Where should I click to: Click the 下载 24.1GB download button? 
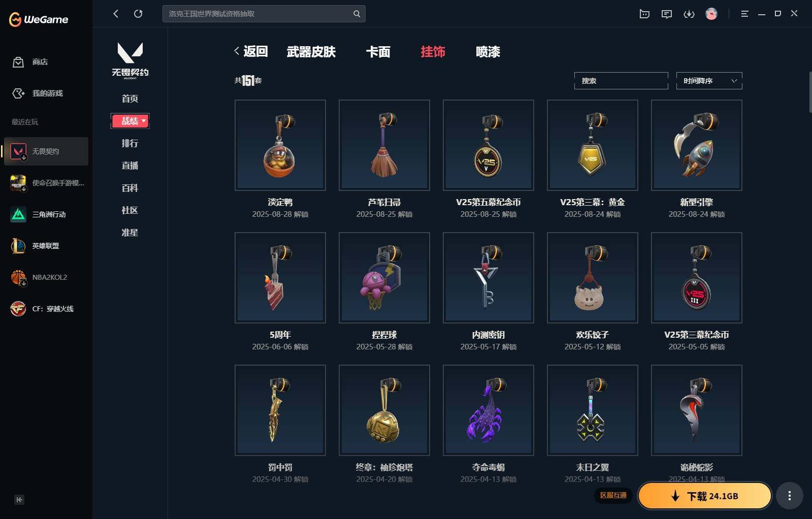704,496
